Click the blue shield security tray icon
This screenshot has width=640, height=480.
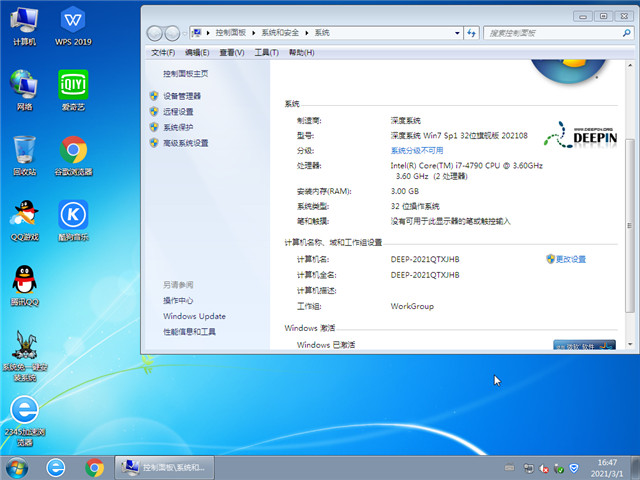pyautogui.click(x=574, y=468)
